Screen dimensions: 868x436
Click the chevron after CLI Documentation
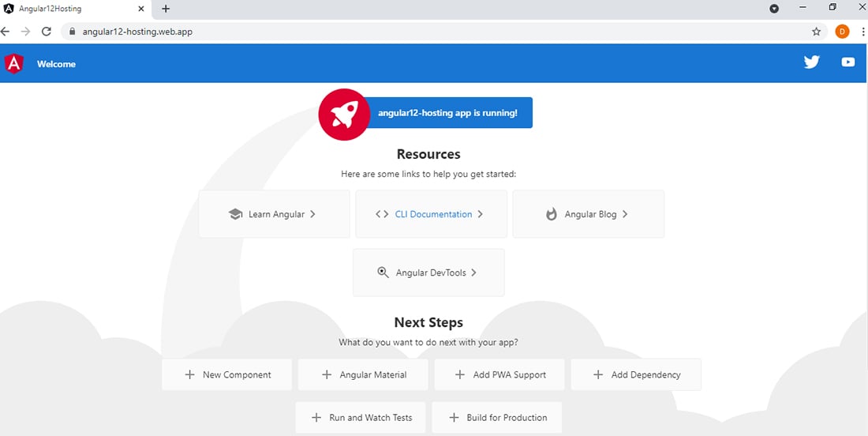480,214
